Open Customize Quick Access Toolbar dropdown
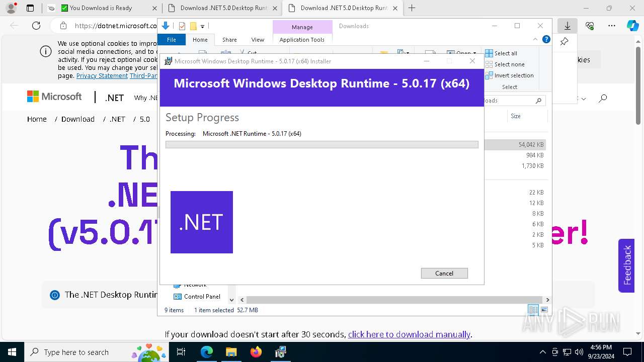This screenshot has width=644, height=362. 202,26
